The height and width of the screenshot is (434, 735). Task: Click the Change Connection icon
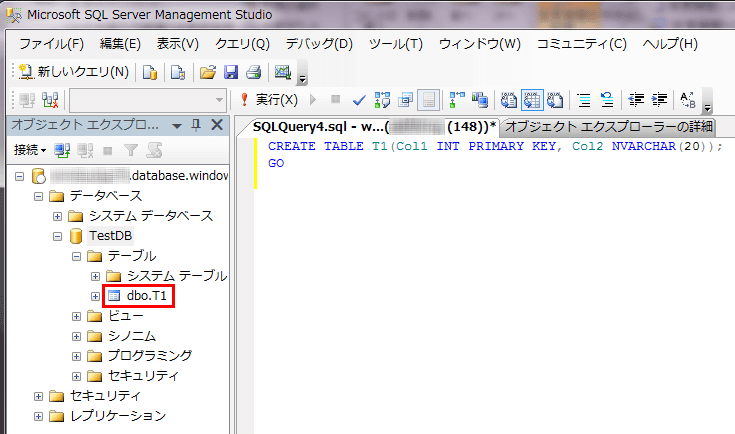point(50,100)
